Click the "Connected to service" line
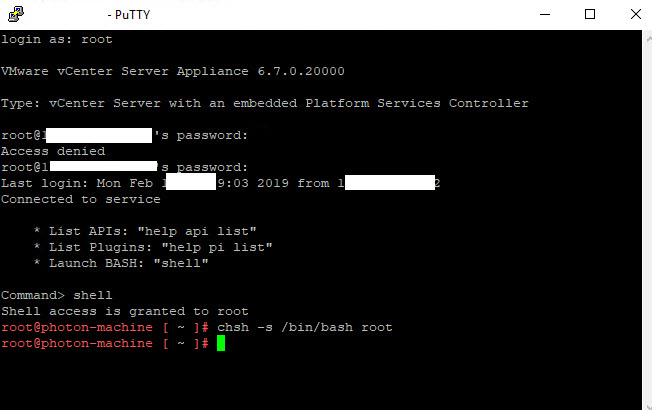The height and width of the screenshot is (410, 652). [x=81, y=199]
